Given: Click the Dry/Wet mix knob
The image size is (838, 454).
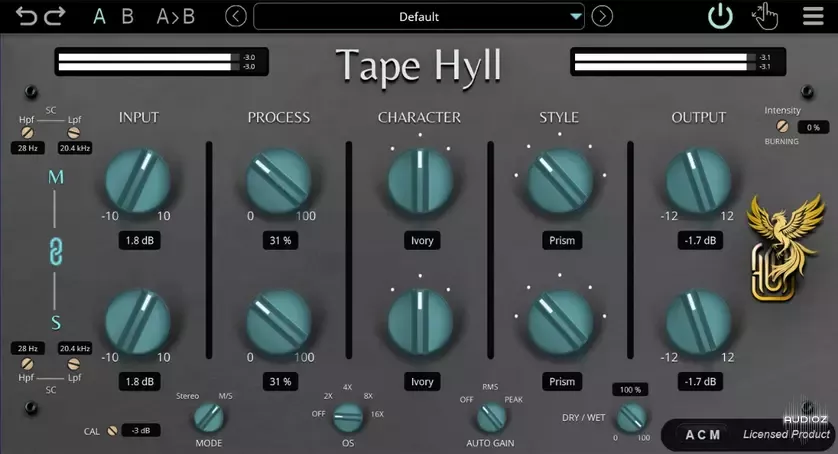Looking at the screenshot, I should tap(631, 417).
